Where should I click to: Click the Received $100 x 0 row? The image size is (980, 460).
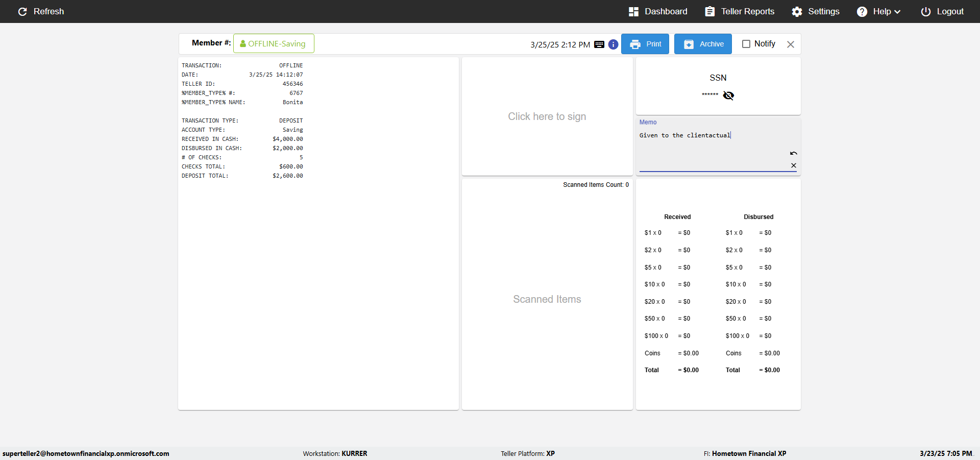pyautogui.click(x=668, y=336)
